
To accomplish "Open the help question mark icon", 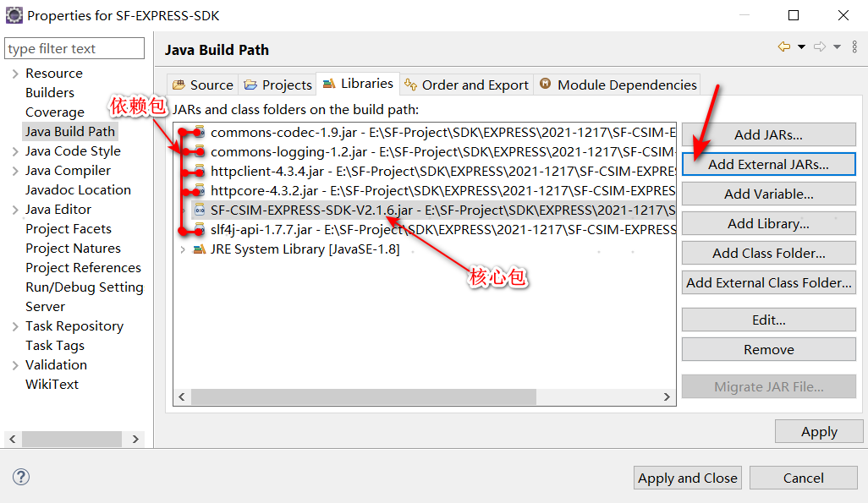I will pos(21,477).
